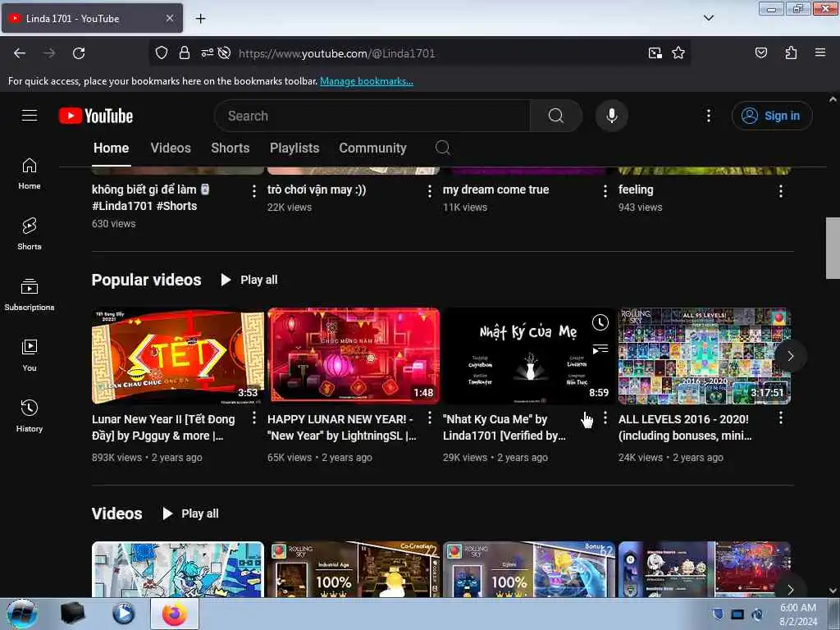Open options menu for 'feeling' short
The width and height of the screenshot is (840, 630).
[x=781, y=190]
